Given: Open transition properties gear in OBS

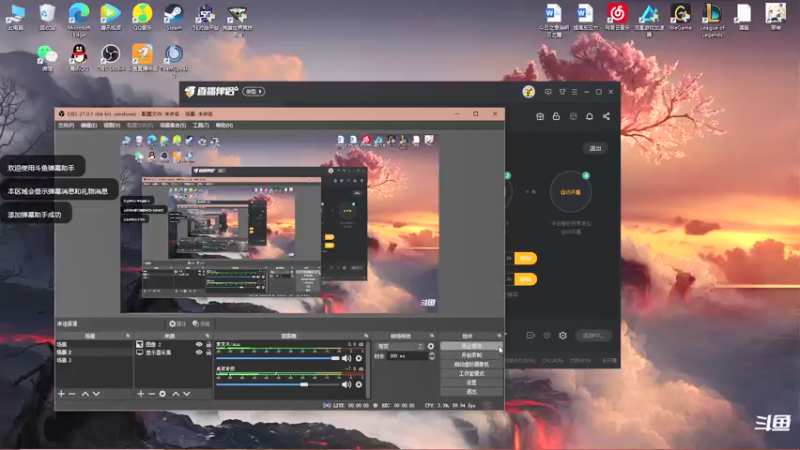Looking at the screenshot, I should (431, 346).
